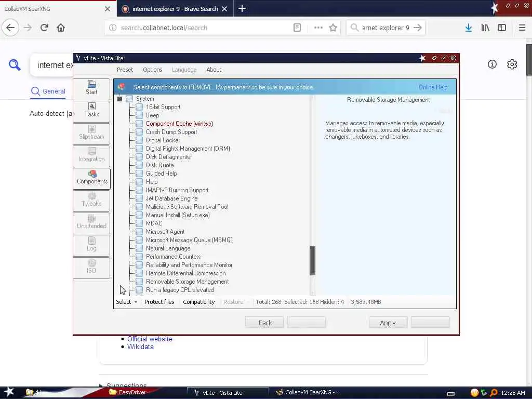The image size is (532, 399).
Task: Toggle the browser sidebar icon
Action: pyautogui.click(x=502, y=28)
